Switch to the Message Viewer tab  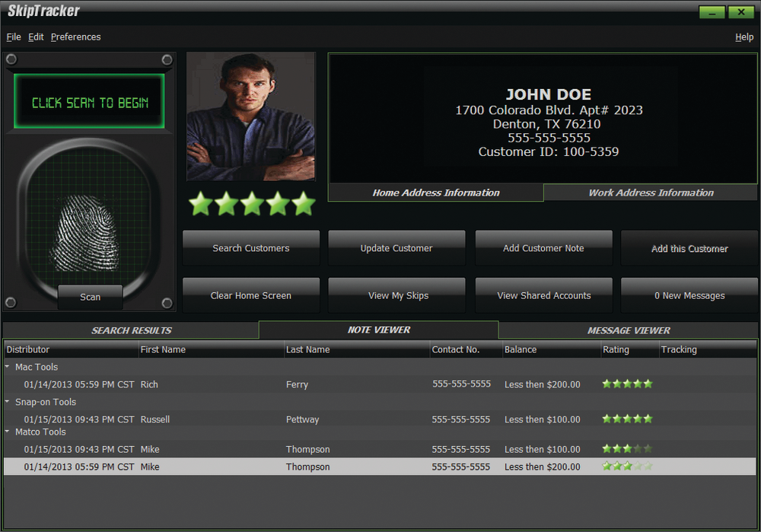[629, 330]
